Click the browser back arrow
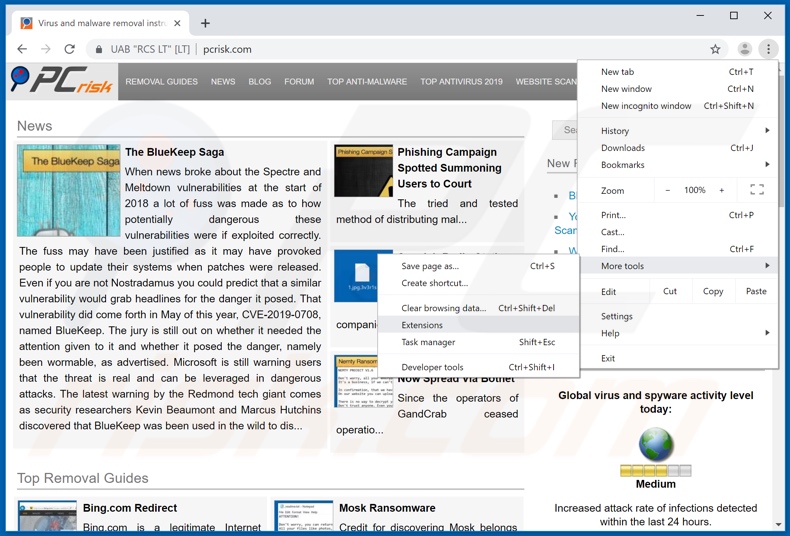790x536 pixels. click(22, 49)
